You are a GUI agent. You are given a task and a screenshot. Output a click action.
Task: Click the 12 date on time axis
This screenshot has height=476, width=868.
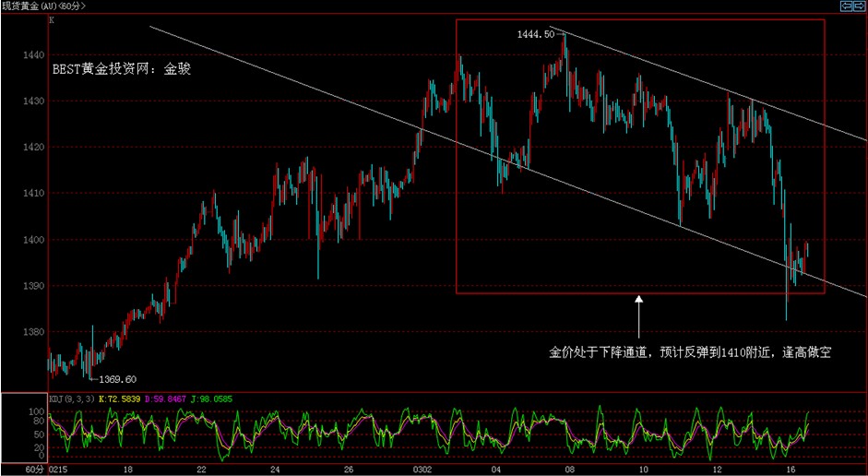(x=717, y=470)
